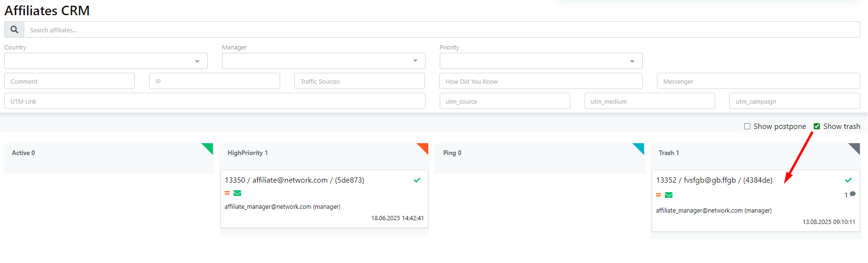Image resolution: width=868 pixels, height=263 pixels.
Task: Enable the Show postpone checkbox
Action: (747, 127)
